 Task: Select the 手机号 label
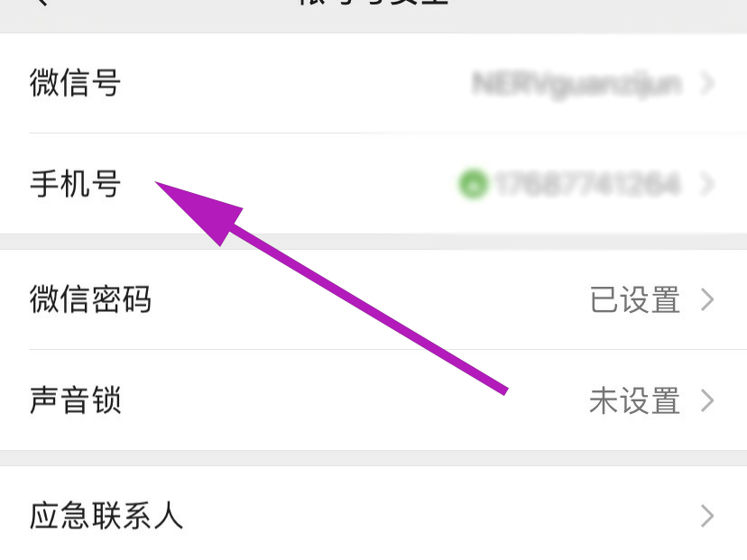[75, 184]
